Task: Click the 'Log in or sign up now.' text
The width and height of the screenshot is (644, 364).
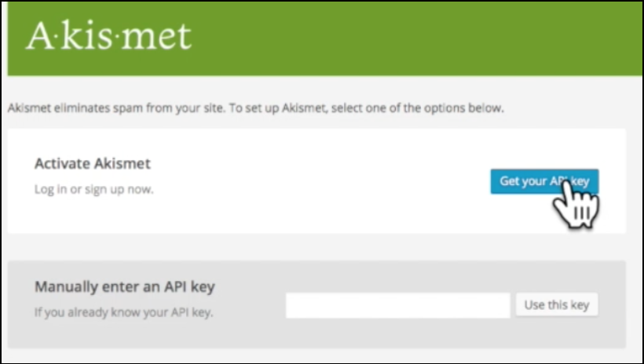Action: click(93, 189)
